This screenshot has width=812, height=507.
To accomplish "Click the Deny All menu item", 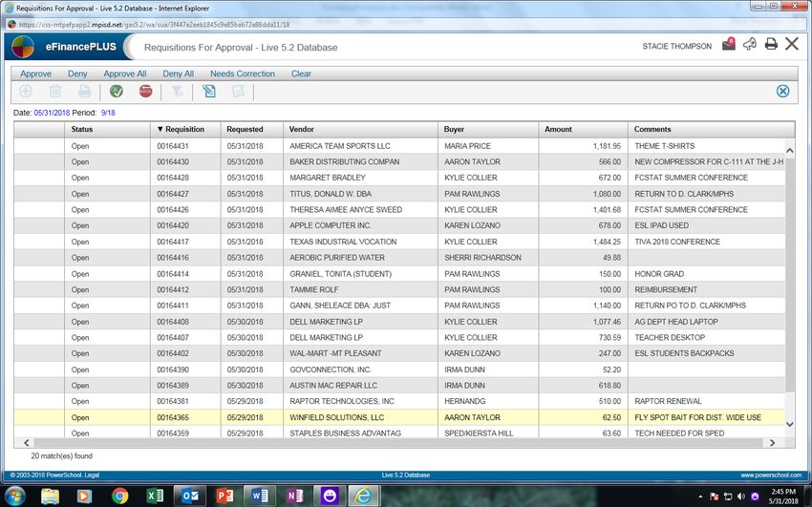I will (178, 74).
